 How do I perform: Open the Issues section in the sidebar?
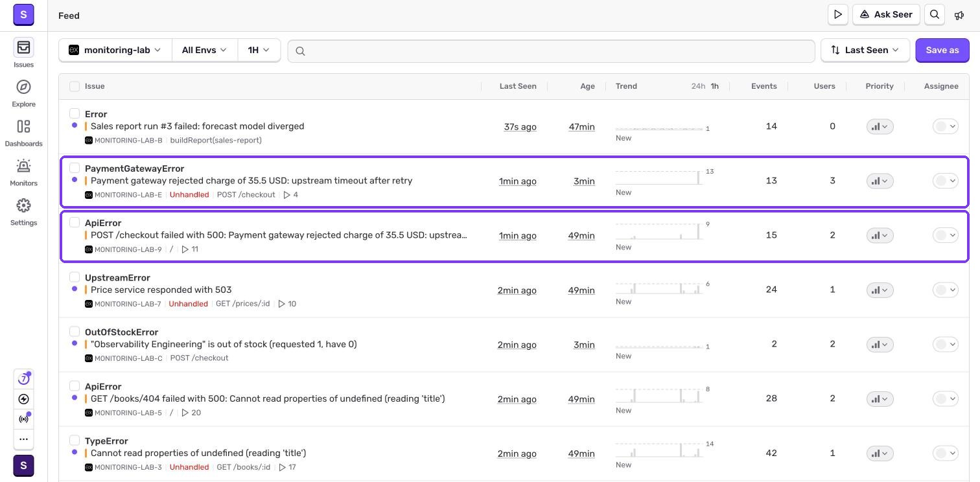(x=23, y=52)
